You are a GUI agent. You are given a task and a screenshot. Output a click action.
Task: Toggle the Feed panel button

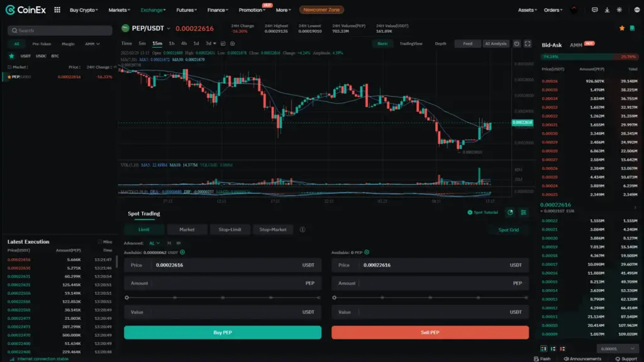coord(467,43)
